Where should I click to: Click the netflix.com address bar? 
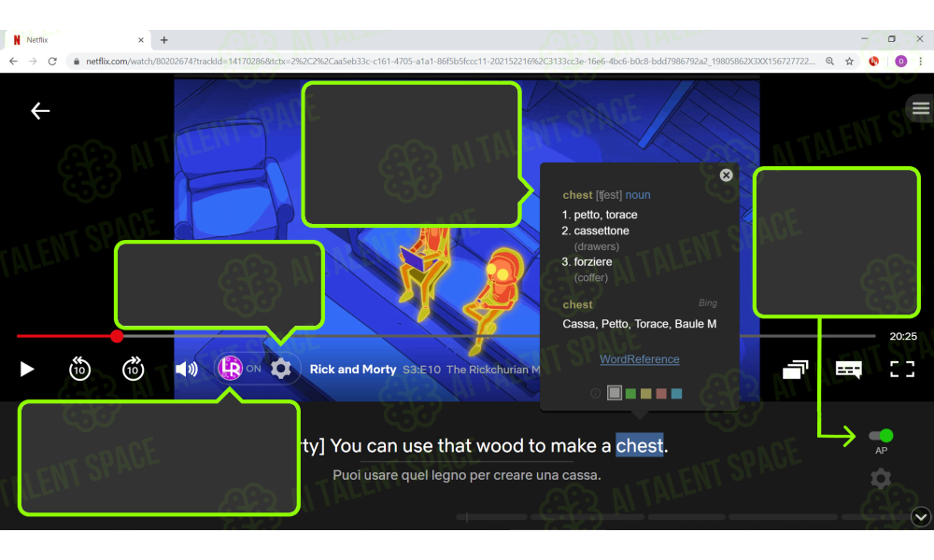tap(450, 62)
